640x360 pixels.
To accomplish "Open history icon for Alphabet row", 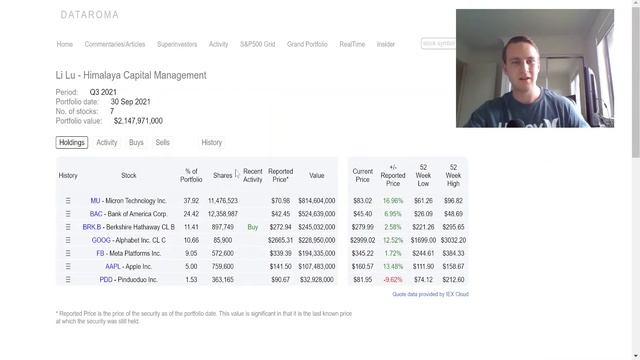I will point(68,240).
